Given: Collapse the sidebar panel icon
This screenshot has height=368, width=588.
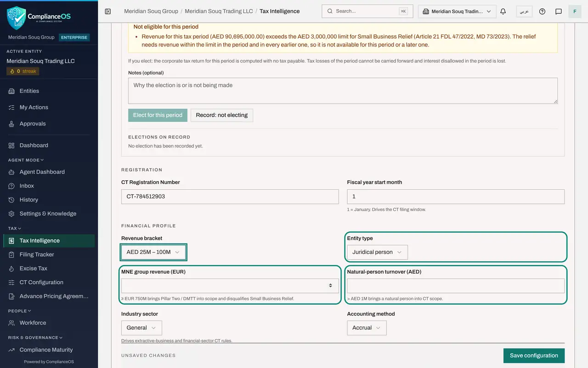Looking at the screenshot, I should (108, 11).
